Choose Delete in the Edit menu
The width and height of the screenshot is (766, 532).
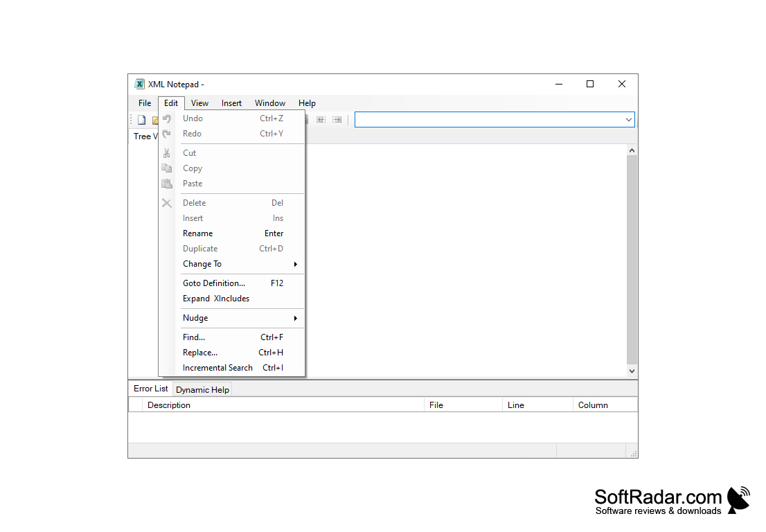point(232,203)
